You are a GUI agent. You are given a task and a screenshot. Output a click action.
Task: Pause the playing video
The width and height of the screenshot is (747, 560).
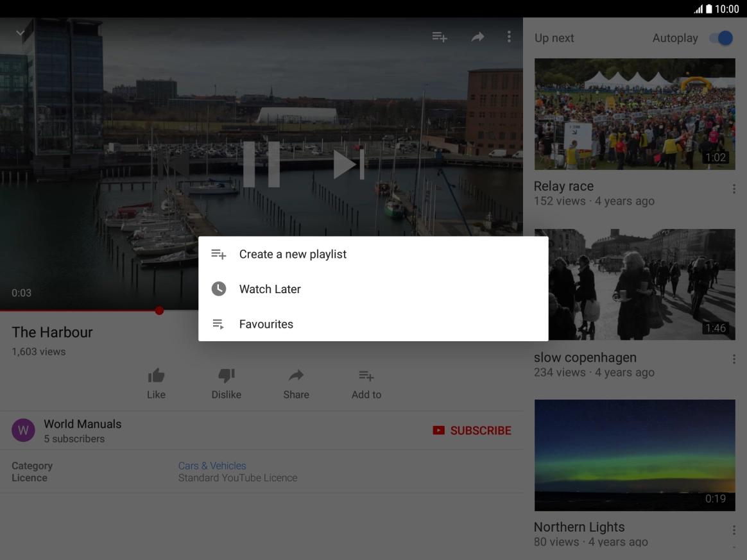[x=261, y=164]
